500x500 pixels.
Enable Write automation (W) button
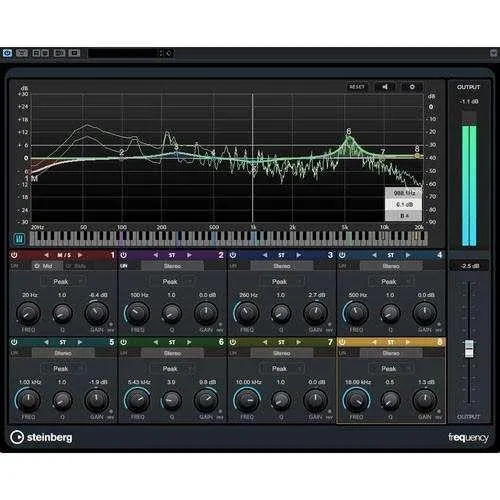(x=45, y=53)
